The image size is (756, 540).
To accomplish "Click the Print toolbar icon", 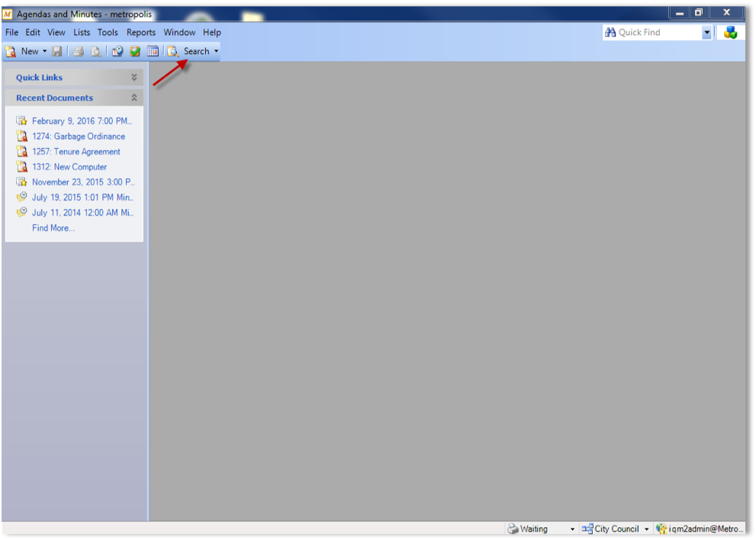I will [78, 51].
